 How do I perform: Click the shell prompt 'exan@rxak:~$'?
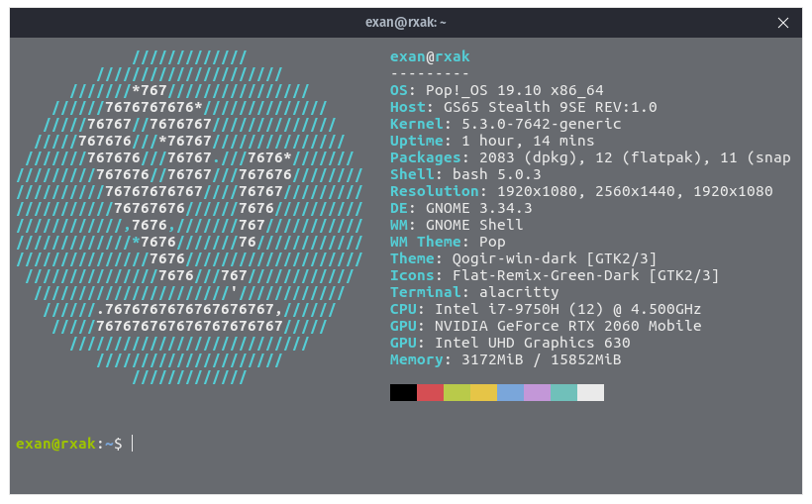tap(69, 444)
